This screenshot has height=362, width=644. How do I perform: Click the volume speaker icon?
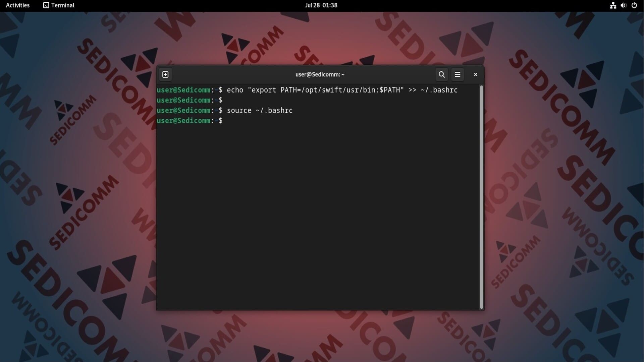point(623,5)
